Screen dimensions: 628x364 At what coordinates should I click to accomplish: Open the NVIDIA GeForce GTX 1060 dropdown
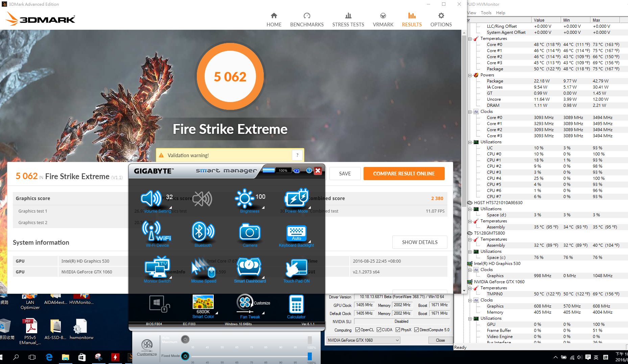[x=364, y=340]
